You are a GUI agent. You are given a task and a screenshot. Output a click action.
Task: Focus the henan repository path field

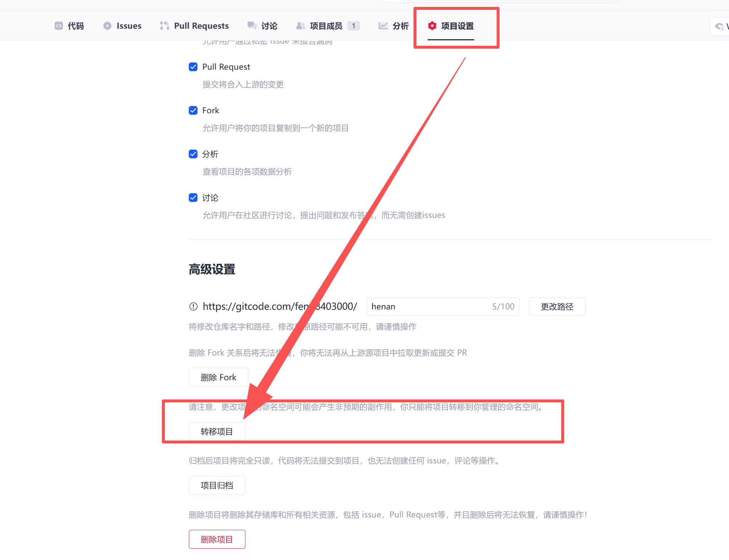[x=428, y=307]
